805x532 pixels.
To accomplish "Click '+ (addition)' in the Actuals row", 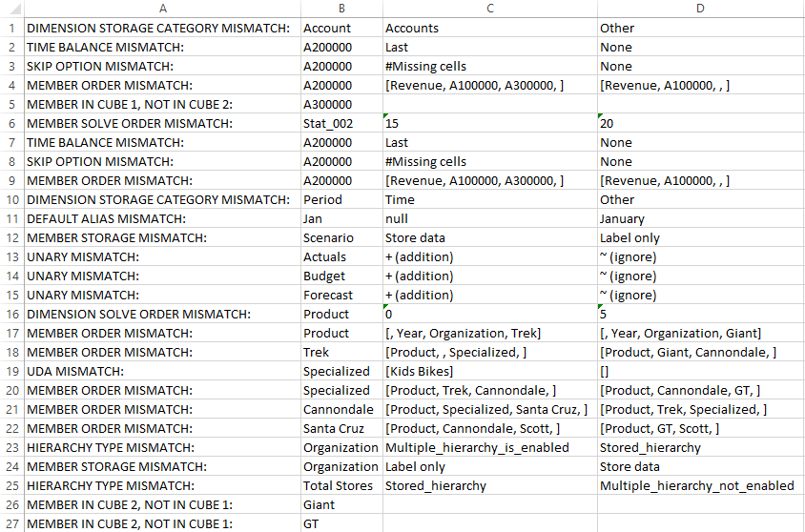I will coord(490,257).
